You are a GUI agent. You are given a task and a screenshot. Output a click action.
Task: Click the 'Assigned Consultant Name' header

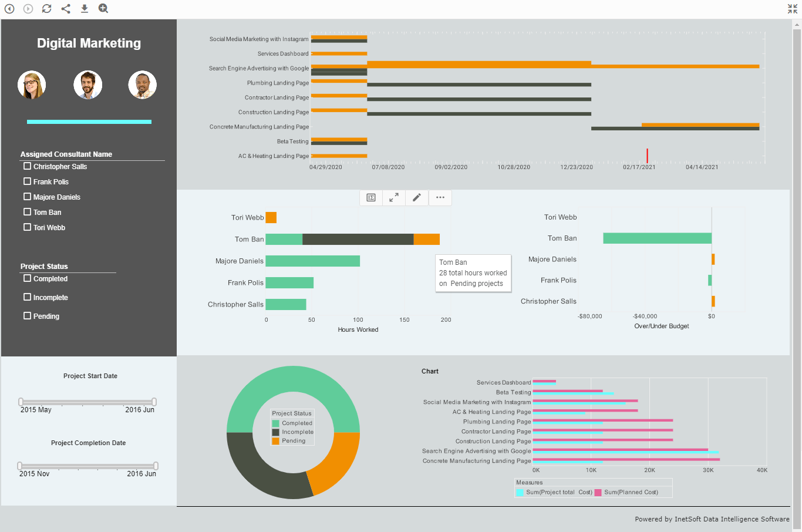66,154
